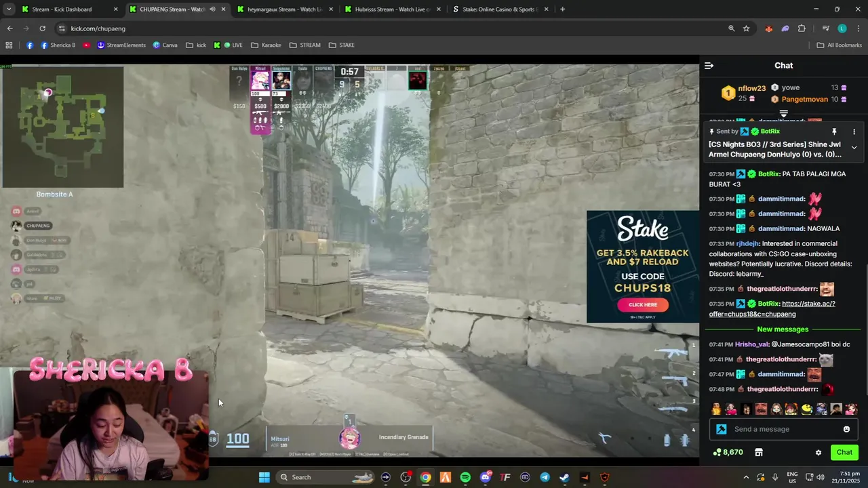Open the STREAM bookmarks folder
The width and height of the screenshot is (868, 488).
(x=304, y=45)
